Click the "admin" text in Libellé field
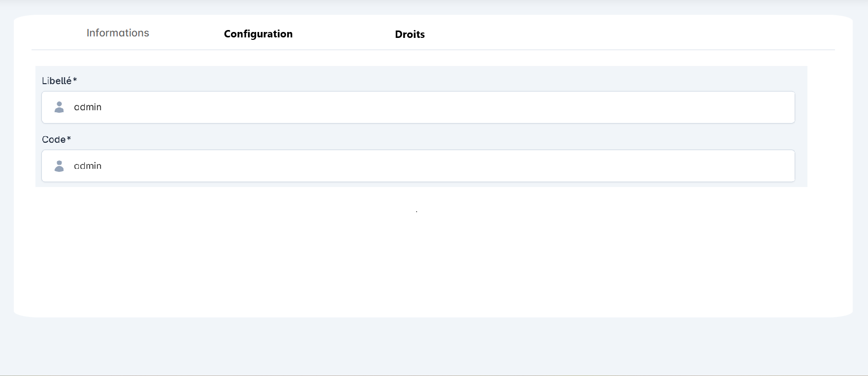The height and width of the screenshot is (376, 868). click(x=88, y=107)
